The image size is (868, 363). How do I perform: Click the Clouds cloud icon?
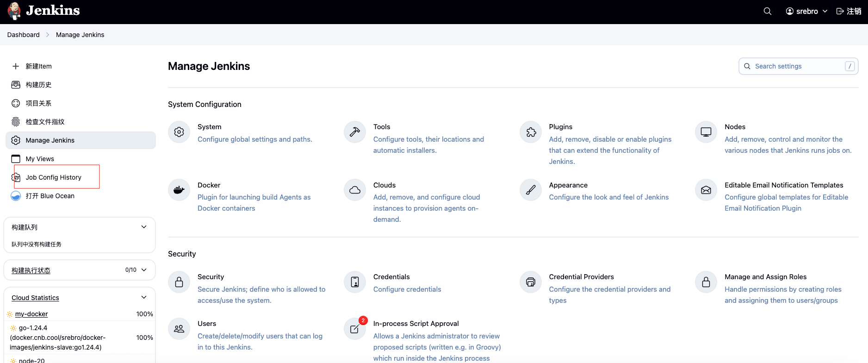355,190
